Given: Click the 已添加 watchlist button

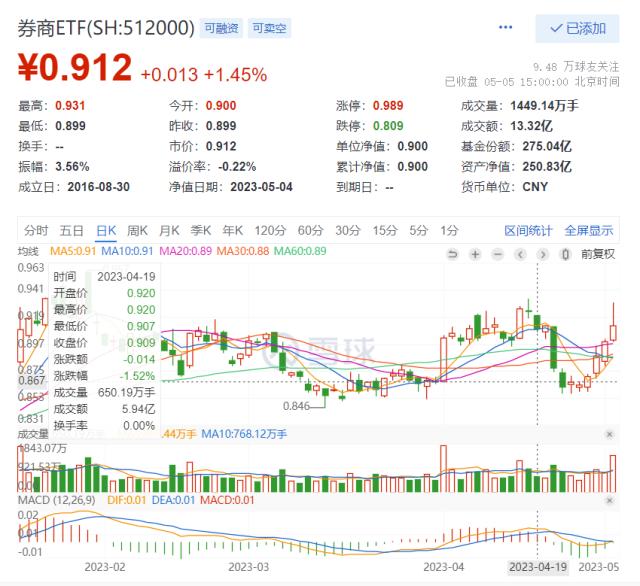Looking at the screenshot, I should pyautogui.click(x=577, y=29).
